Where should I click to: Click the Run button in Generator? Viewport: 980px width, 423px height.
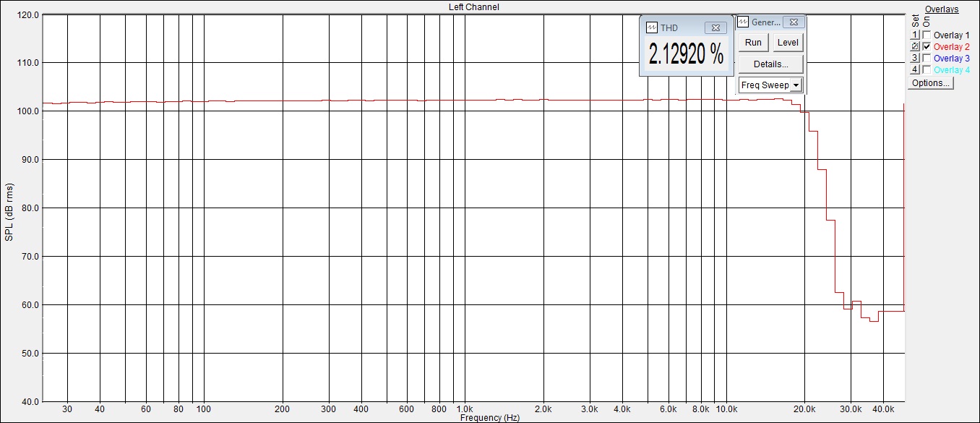coord(753,43)
